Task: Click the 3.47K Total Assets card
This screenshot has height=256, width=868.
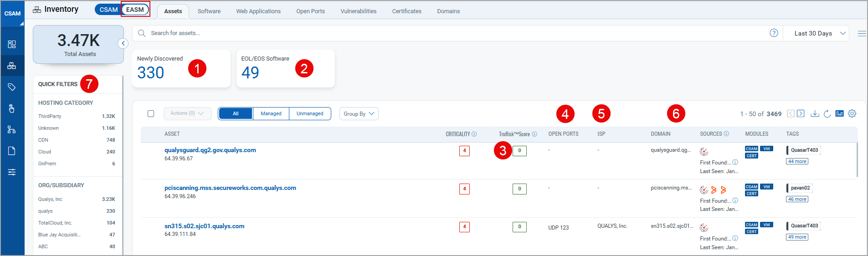Action: pos(78,44)
